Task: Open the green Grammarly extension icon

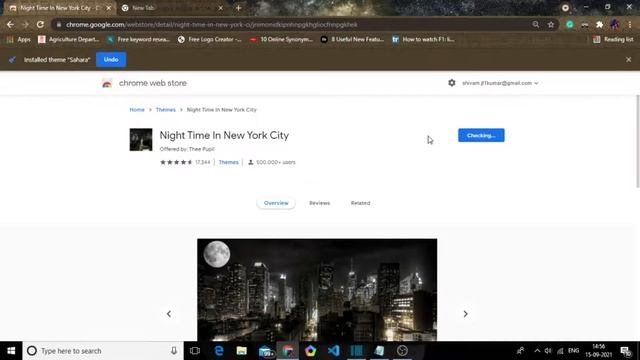Action: (x=569, y=24)
